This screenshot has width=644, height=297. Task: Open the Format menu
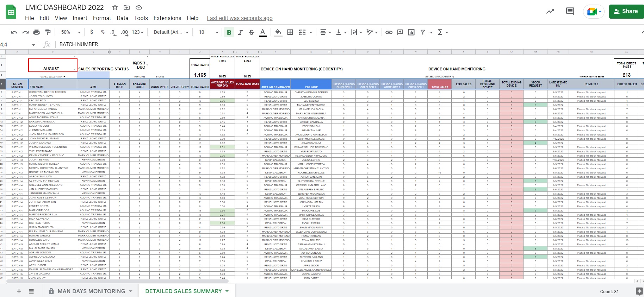pyautogui.click(x=102, y=18)
